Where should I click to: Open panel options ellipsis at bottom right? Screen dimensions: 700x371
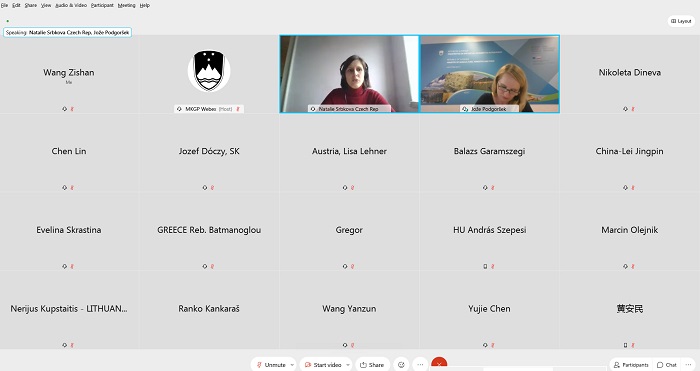[688, 365]
